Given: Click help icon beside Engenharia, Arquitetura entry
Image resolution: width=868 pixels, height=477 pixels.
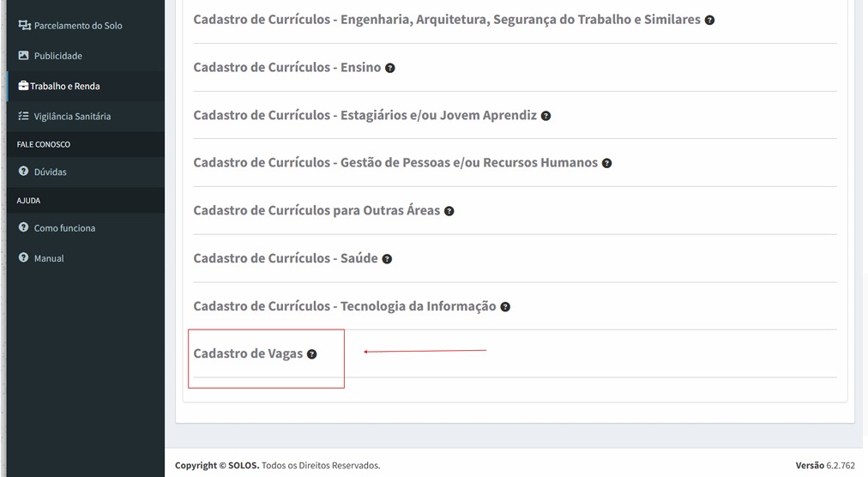Looking at the screenshot, I should coord(709,20).
